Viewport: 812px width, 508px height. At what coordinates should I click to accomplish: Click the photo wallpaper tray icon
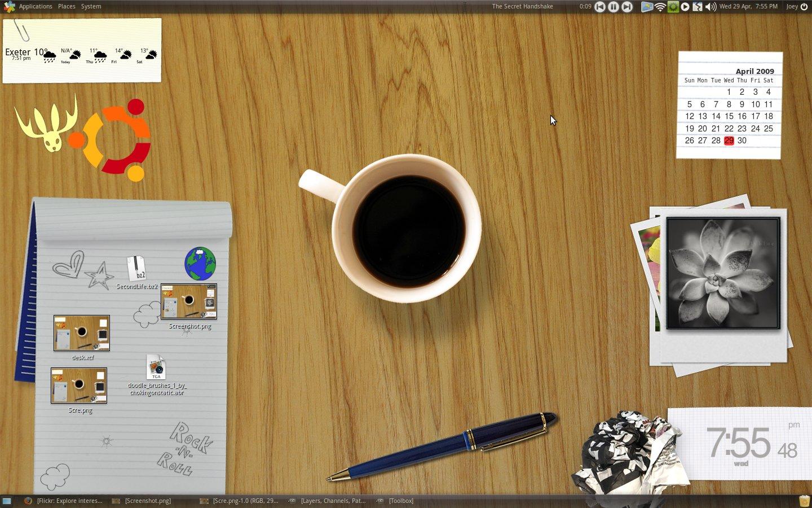pyautogui.click(x=647, y=7)
